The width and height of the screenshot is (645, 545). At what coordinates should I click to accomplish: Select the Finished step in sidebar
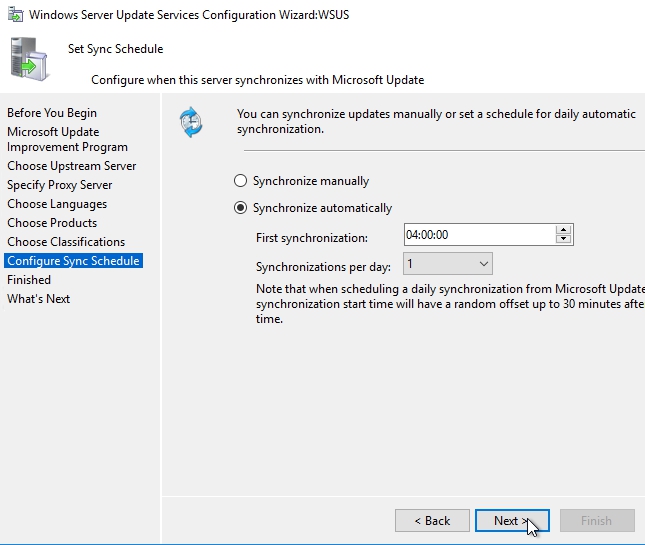click(29, 280)
